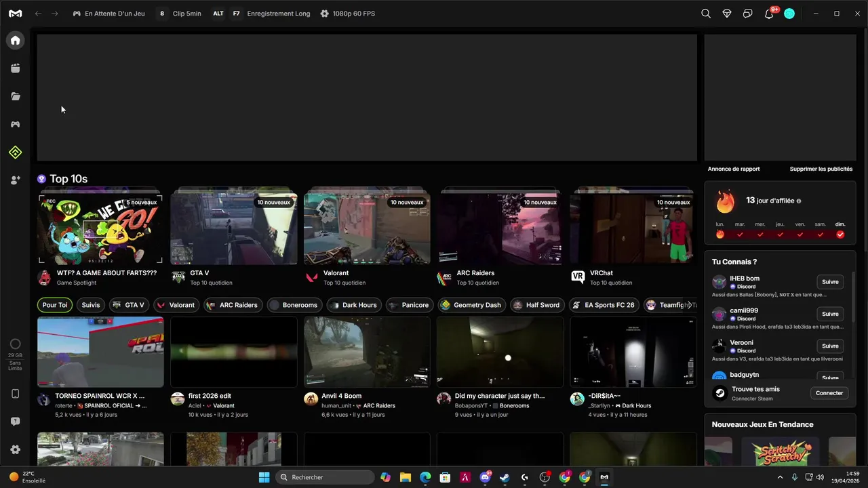Select the Suivis filter tab

(91, 305)
